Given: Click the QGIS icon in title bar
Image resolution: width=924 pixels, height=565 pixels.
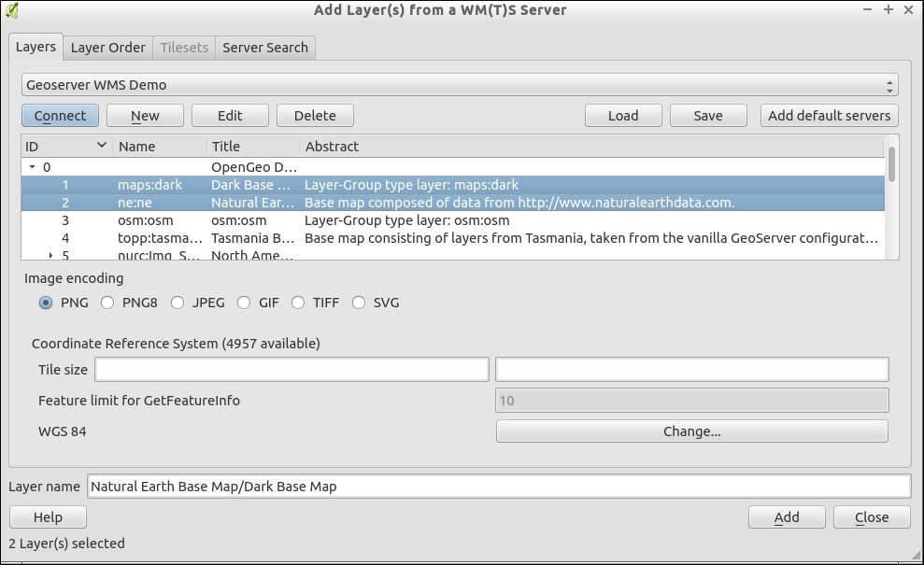Looking at the screenshot, I should pyautogui.click(x=12, y=10).
